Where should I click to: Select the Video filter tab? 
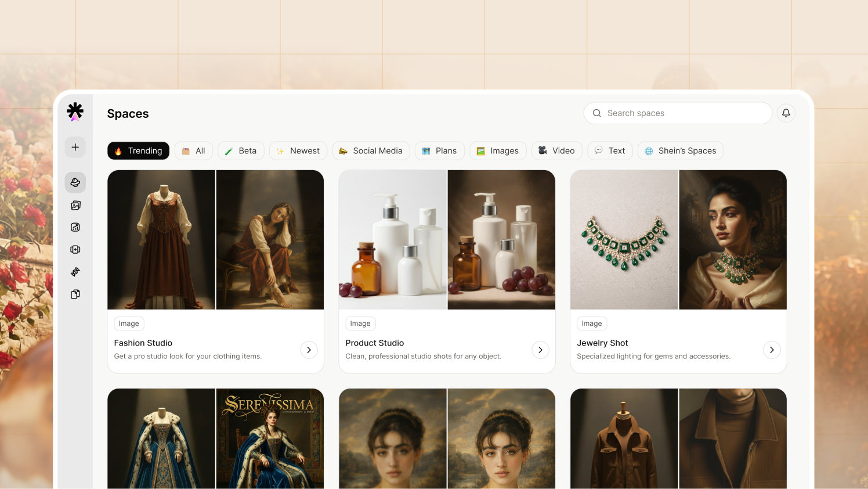[557, 150]
